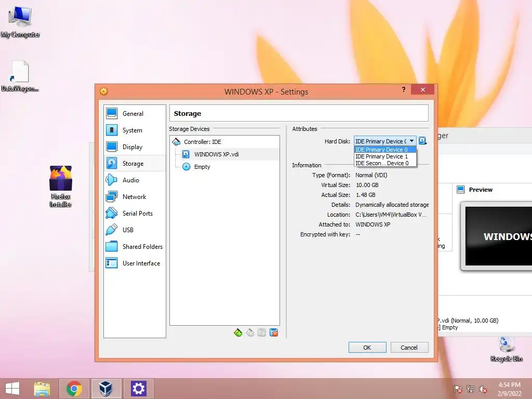This screenshot has height=399, width=532.
Task: Select the Storage settings category
Action: [x=135, y=164]
